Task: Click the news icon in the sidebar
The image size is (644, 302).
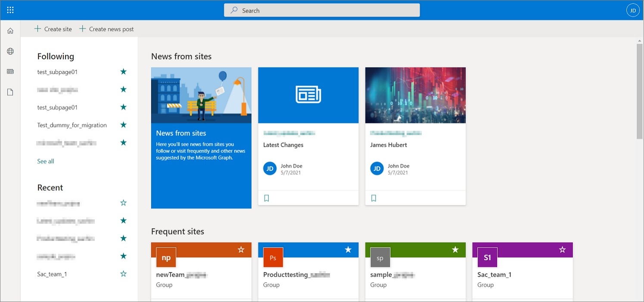Action: pyautogui.click(x=10, y=71)
